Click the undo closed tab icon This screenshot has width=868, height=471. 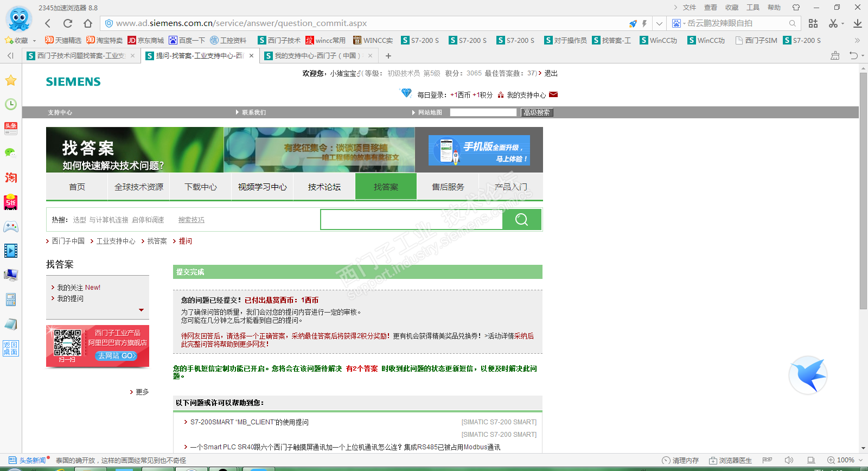coord(854,55)
